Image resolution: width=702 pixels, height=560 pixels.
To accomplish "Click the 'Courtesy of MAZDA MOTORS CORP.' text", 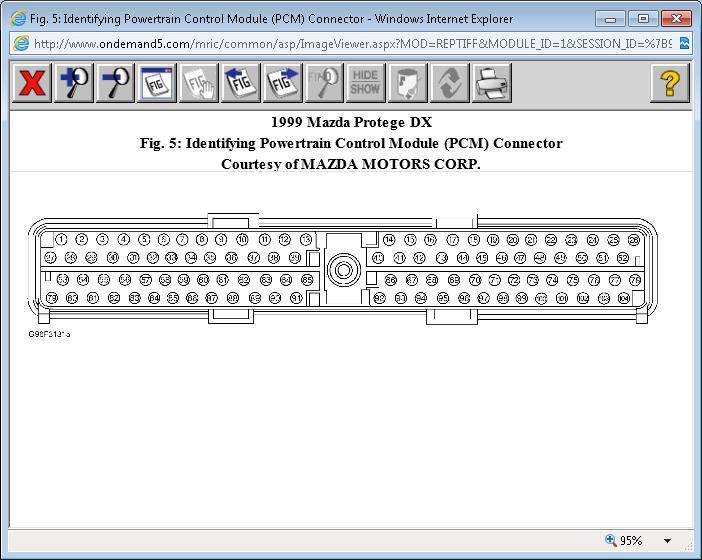I will click(x=351, y=164).
